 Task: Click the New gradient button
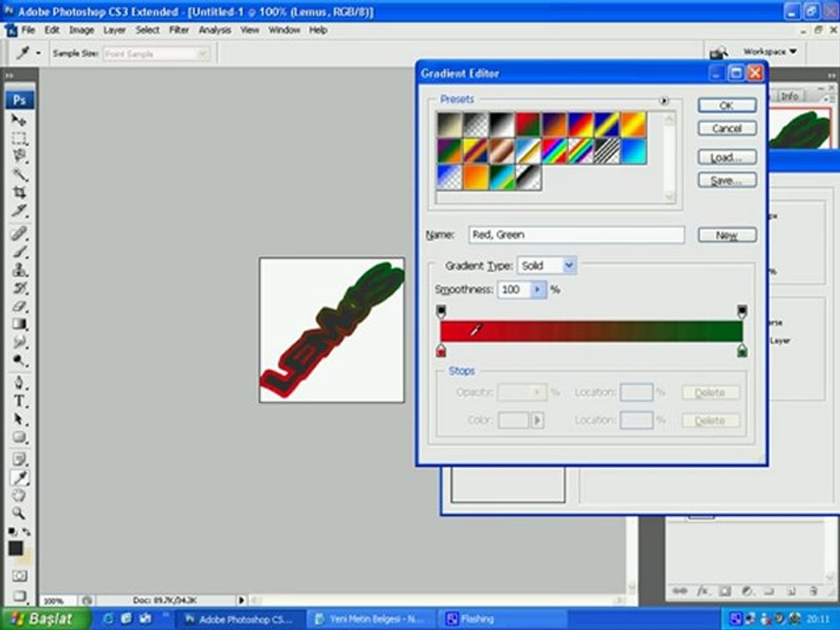(x=727, y=235)
